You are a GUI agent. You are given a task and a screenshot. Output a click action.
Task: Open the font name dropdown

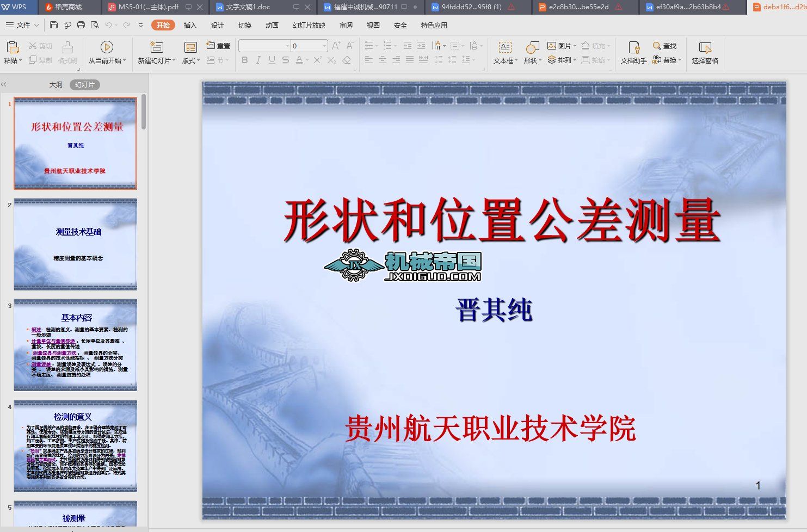(x=287, y=46)
